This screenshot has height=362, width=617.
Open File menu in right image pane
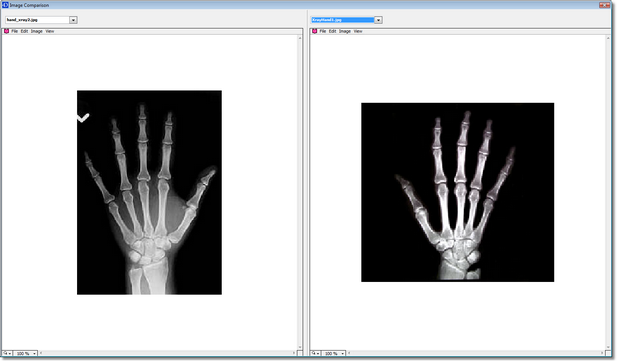tap(323, 31)
